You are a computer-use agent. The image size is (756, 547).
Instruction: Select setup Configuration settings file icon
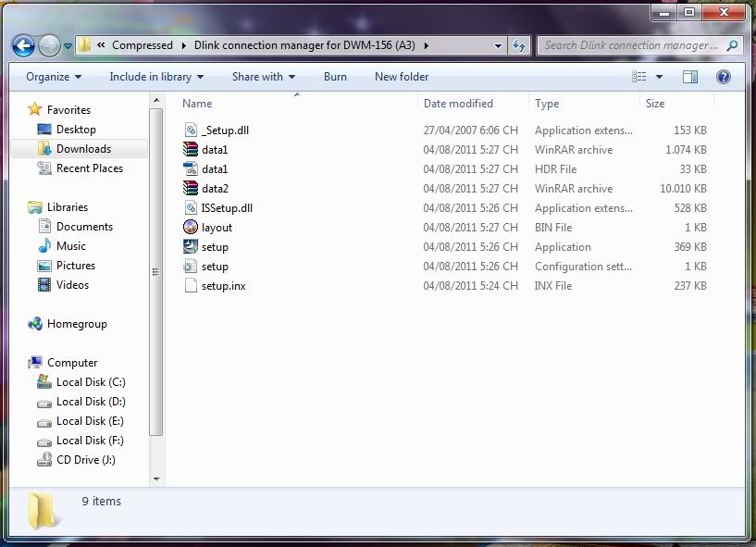191,267
